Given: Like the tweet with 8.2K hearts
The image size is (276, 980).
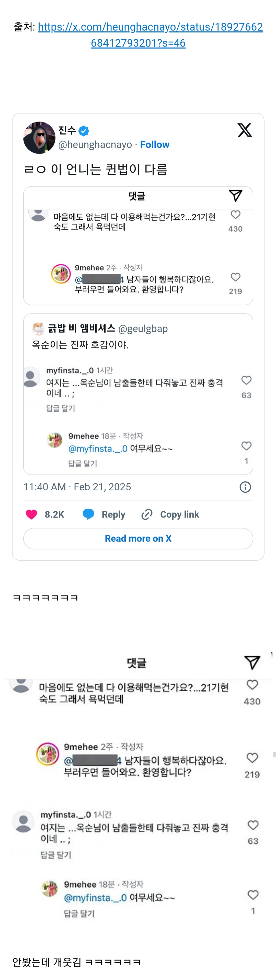Looking at the screenshot, I should click(31, 514).
